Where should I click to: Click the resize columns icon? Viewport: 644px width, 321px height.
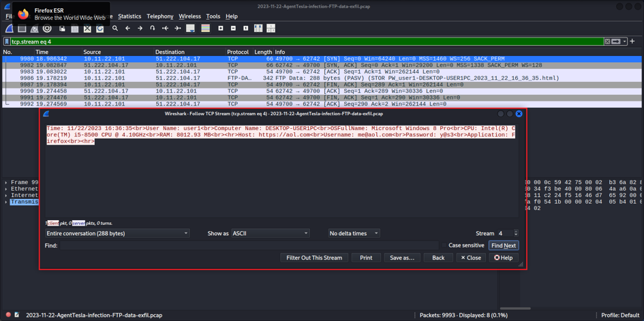[x=258, y=29]
